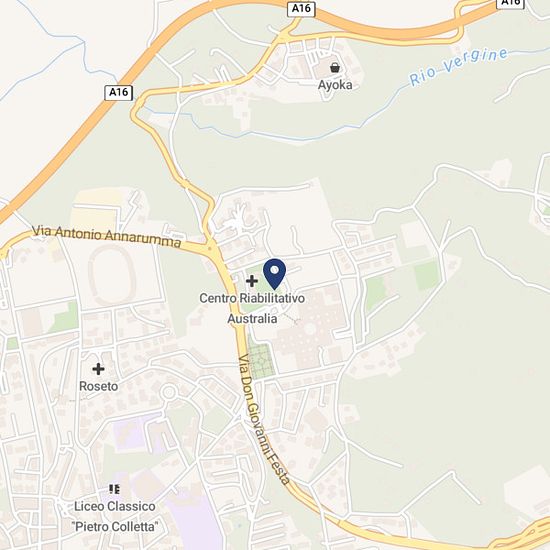Click the Liceo Classico school icon
Image resolution: width=550 pixels, height=550 pixels.
coord(115,489)
